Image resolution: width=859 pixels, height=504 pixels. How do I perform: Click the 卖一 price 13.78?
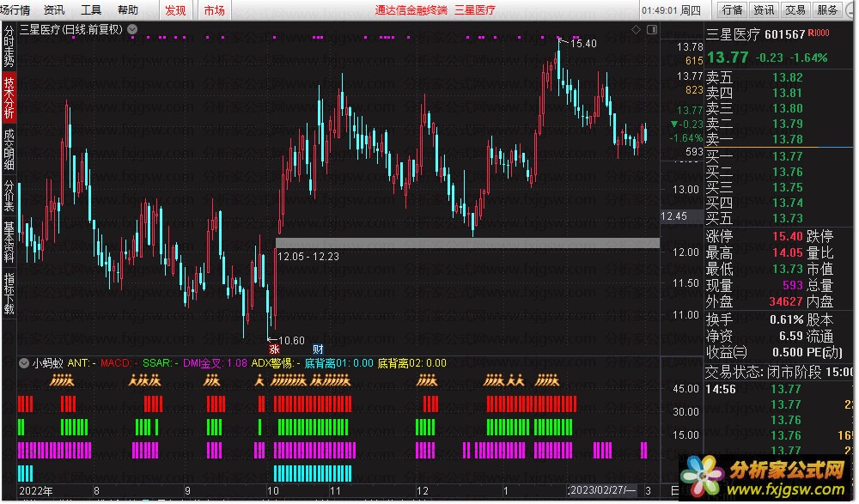[x=787, y=139]
